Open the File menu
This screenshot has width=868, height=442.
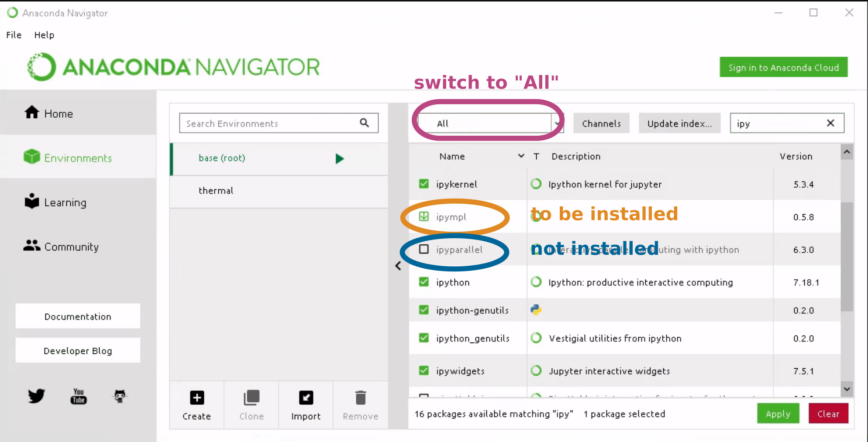click(x=14, y=35)
